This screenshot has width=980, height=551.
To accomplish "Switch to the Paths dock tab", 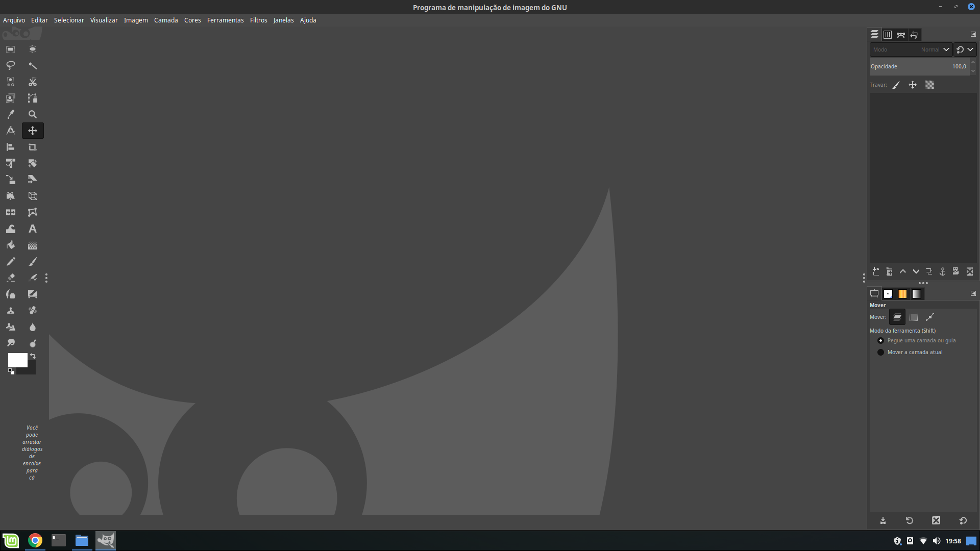I will pos(901,35).
